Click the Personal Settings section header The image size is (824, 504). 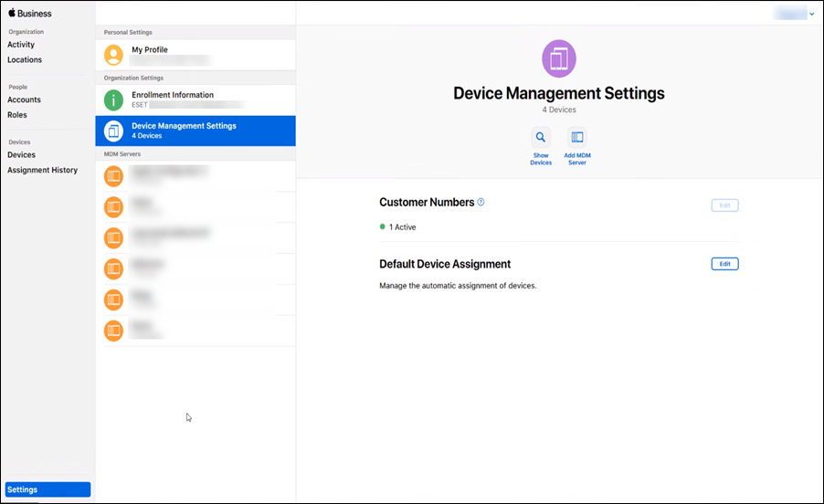click(x=128, y=33)
